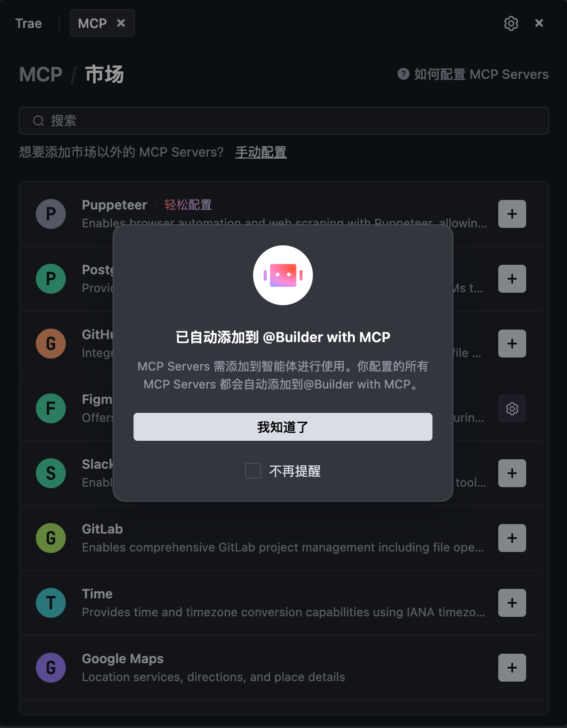Confirm with the 我知道了 button

pos(283,427)
